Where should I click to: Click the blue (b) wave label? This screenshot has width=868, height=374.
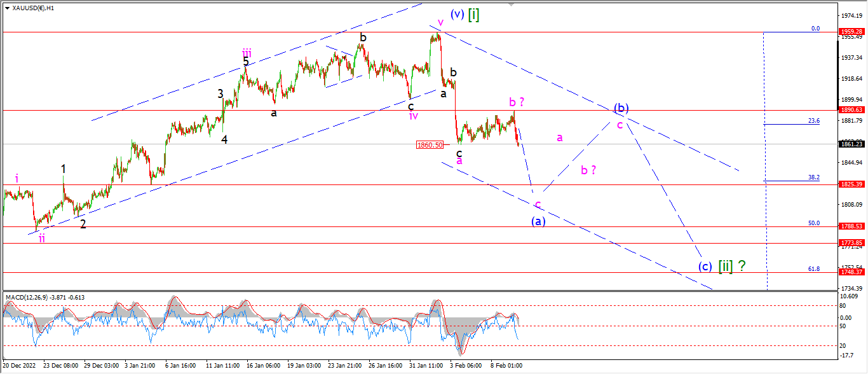[621, 107]
